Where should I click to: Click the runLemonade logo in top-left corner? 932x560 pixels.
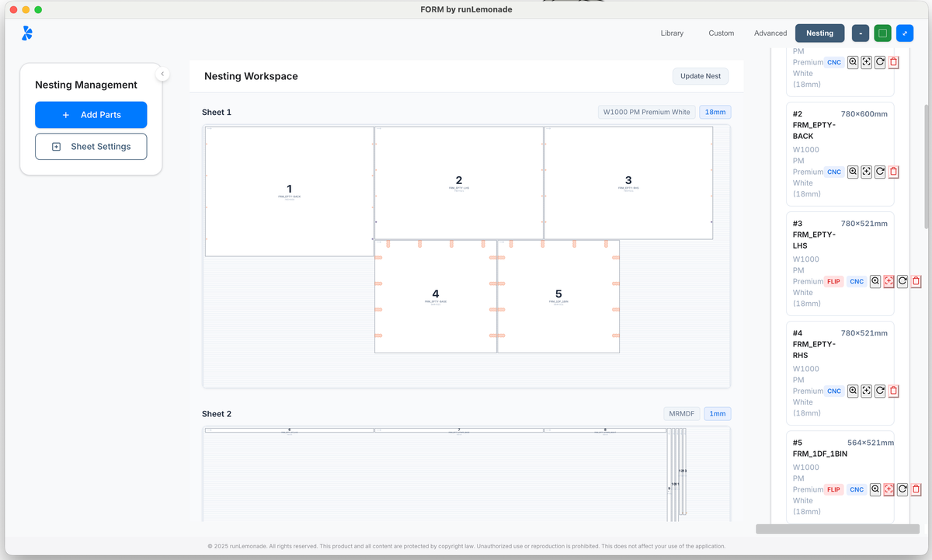26,33
